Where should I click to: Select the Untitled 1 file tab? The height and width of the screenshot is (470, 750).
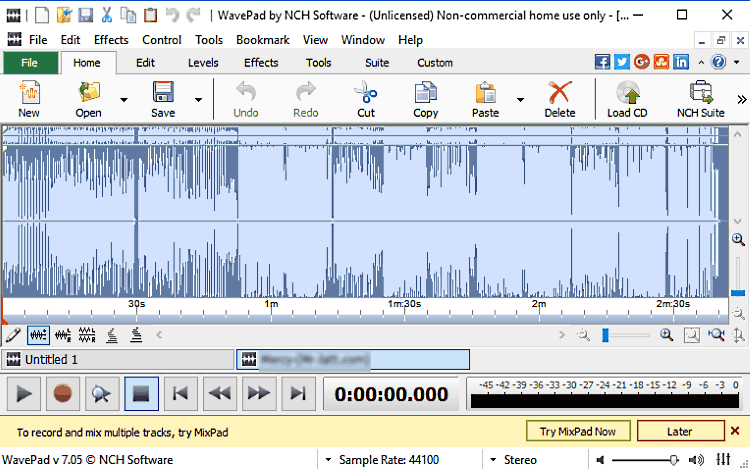pos(118,359)
